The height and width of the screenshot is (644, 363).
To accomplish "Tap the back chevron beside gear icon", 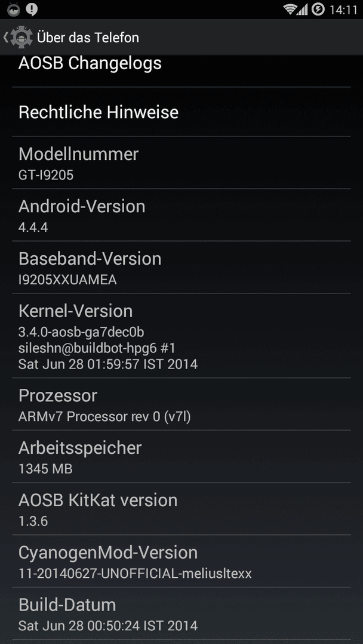I will [x=5, y=38].
